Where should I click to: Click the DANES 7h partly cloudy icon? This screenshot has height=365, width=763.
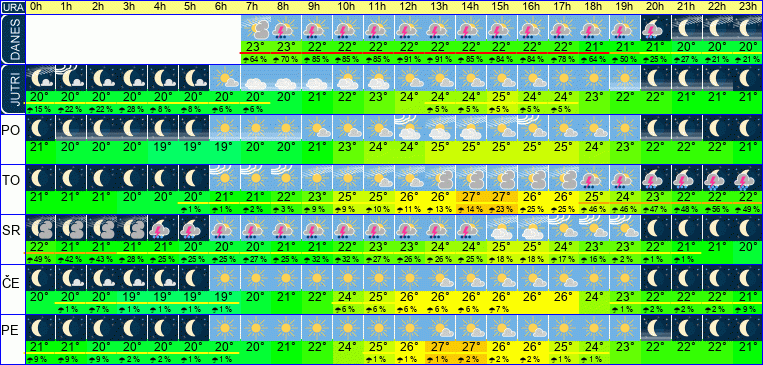click(256, 28)
